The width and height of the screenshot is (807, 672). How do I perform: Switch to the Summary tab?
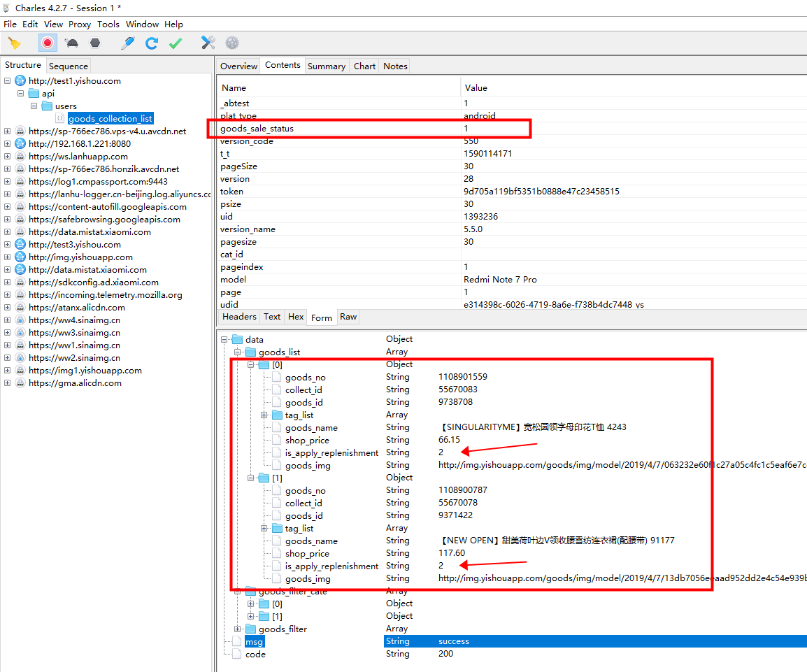click(x=327, y=66)
